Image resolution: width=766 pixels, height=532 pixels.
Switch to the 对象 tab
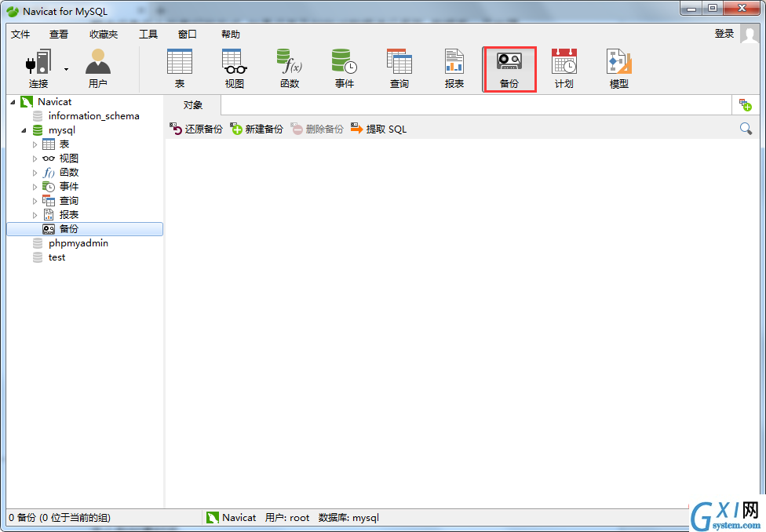click(x=193, y=105)
